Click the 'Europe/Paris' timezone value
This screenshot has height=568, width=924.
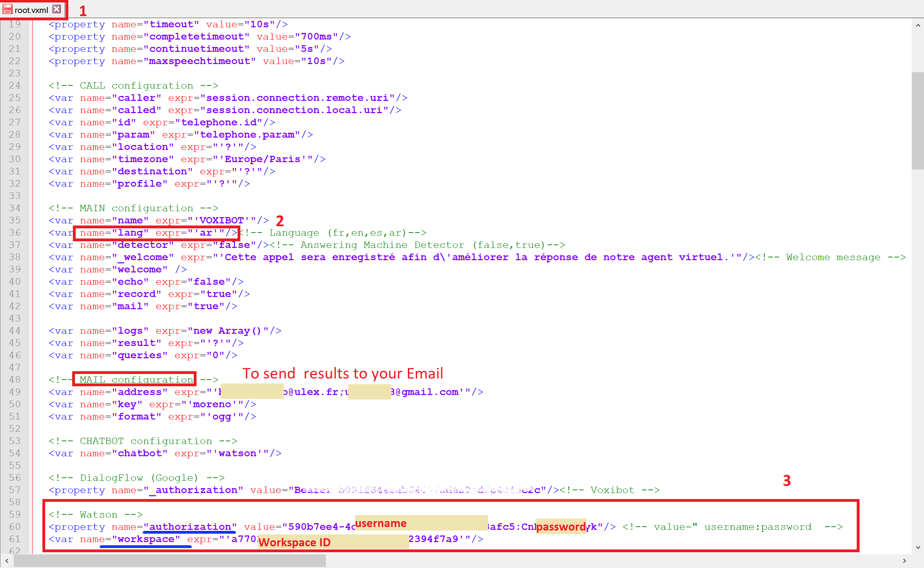(262, 159)
